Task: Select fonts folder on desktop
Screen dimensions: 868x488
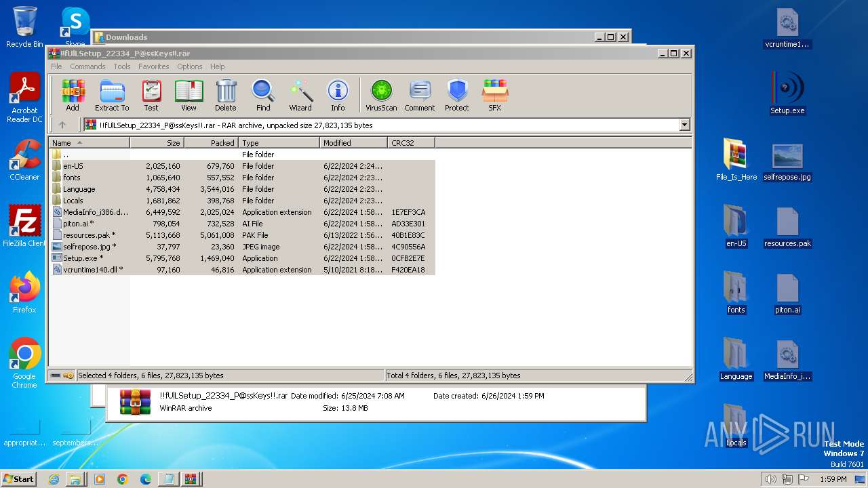Action: tap(736, 293)
